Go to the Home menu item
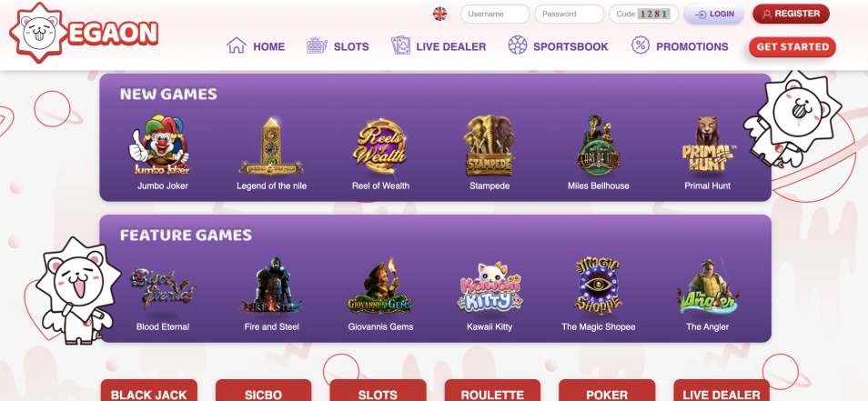Viewport: 868px width, 401px height. tap(256, 46)
